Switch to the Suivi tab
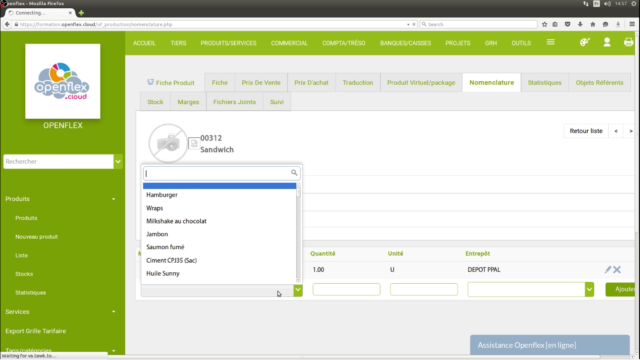 276,102
